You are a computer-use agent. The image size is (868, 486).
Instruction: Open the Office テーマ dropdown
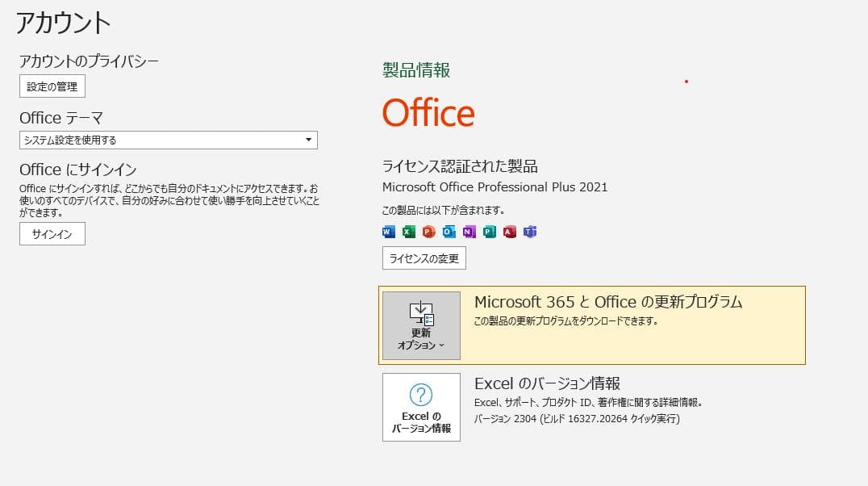[x=168, y=140]
